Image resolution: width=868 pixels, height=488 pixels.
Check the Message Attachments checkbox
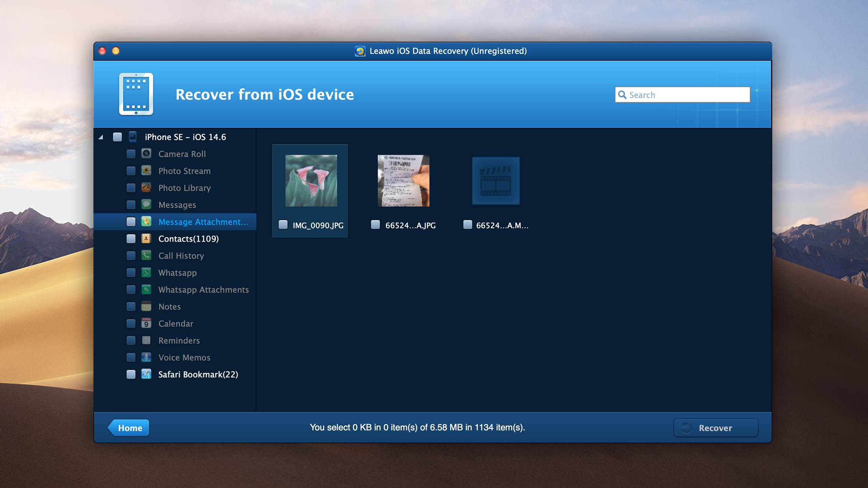[x=131, y=222]
